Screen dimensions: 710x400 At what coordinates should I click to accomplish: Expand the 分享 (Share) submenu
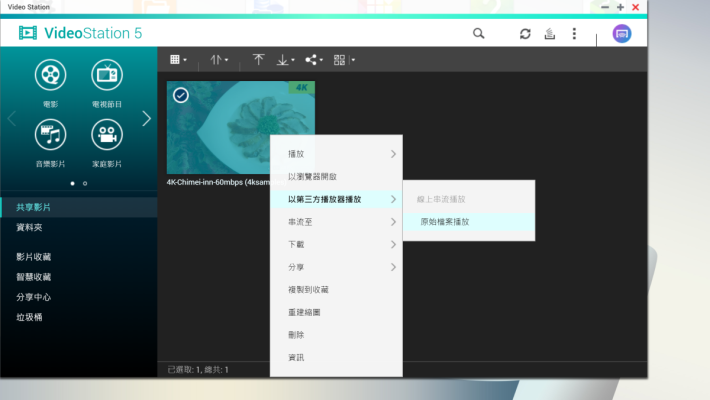336,267
